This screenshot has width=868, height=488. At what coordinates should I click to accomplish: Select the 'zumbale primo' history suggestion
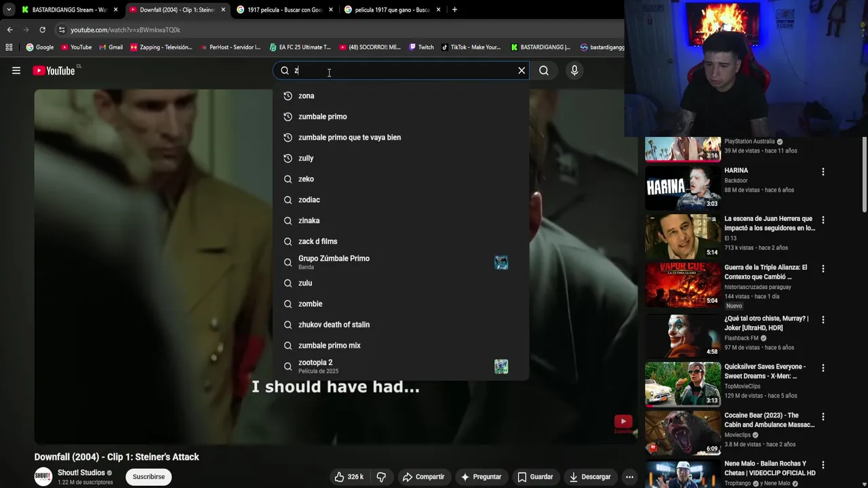[x=401, y=117]
